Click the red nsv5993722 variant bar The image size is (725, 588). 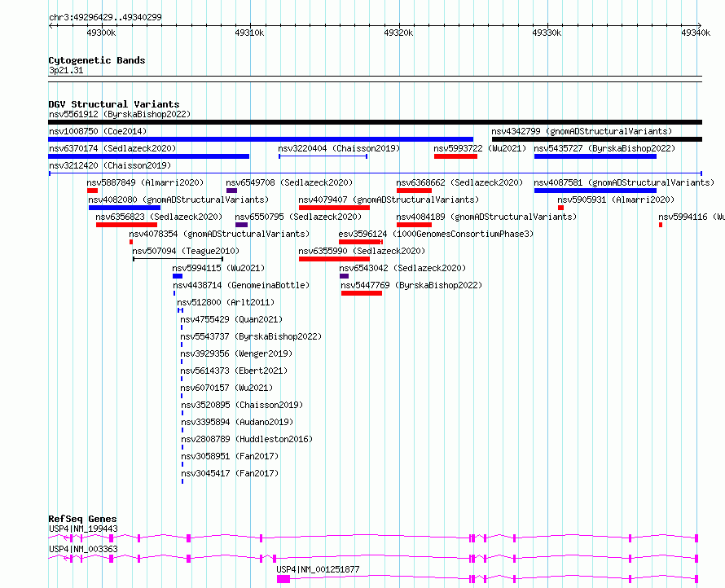(x=455, y=156)
